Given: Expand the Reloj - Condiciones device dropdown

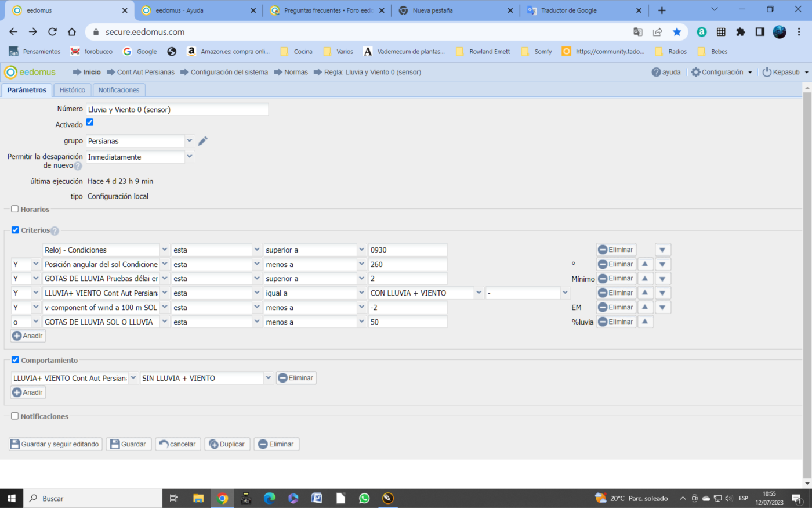Looking at the screenshot, I should [x=165, y=250].
